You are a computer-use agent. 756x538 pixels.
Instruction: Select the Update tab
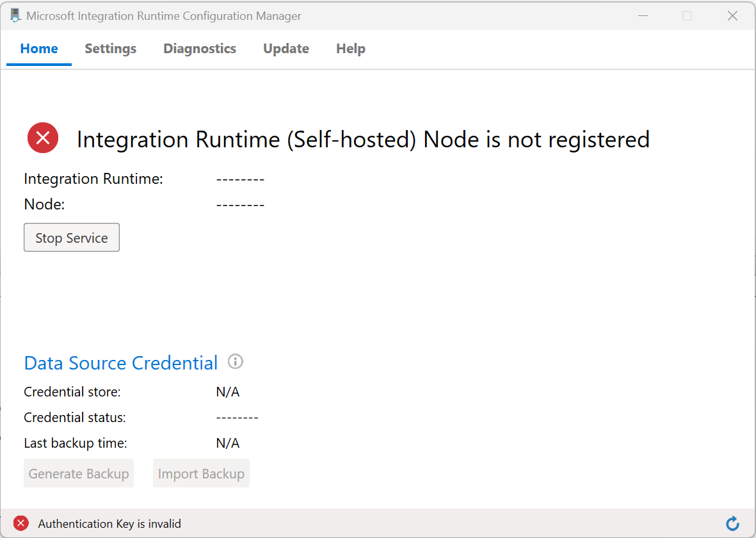(x=286, y=49)
